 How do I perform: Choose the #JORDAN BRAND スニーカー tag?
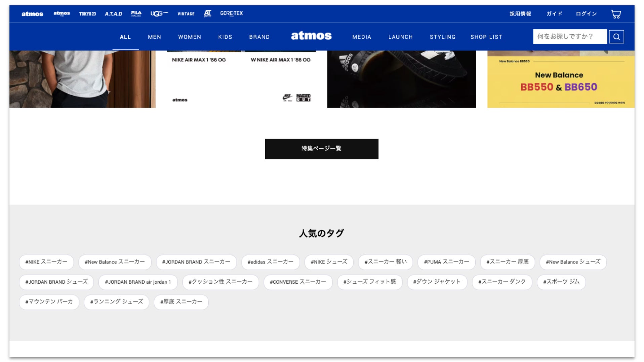coord(196,262)
